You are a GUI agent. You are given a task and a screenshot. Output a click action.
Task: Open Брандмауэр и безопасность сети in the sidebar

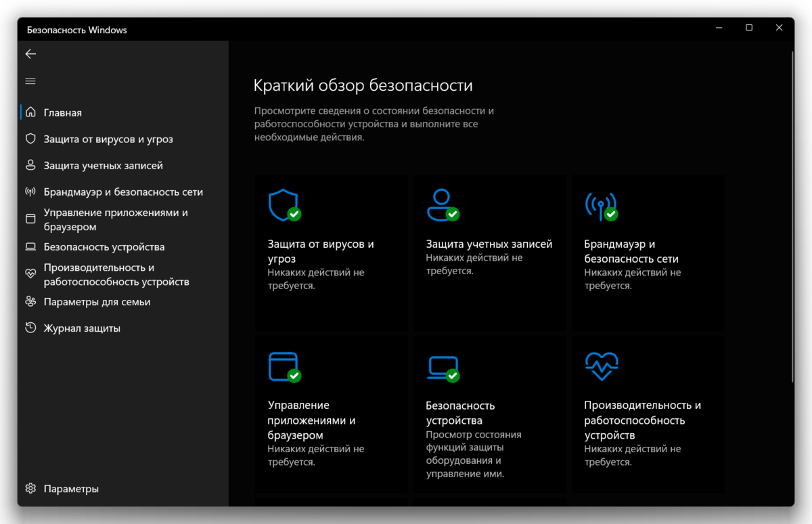tap(123, 192)
